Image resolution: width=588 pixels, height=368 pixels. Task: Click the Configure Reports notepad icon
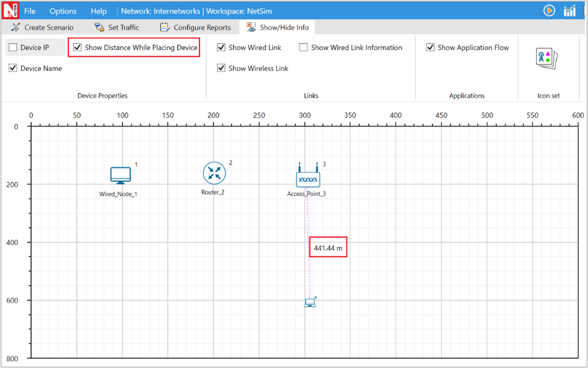pyautogui.click(x=165, y=27)
